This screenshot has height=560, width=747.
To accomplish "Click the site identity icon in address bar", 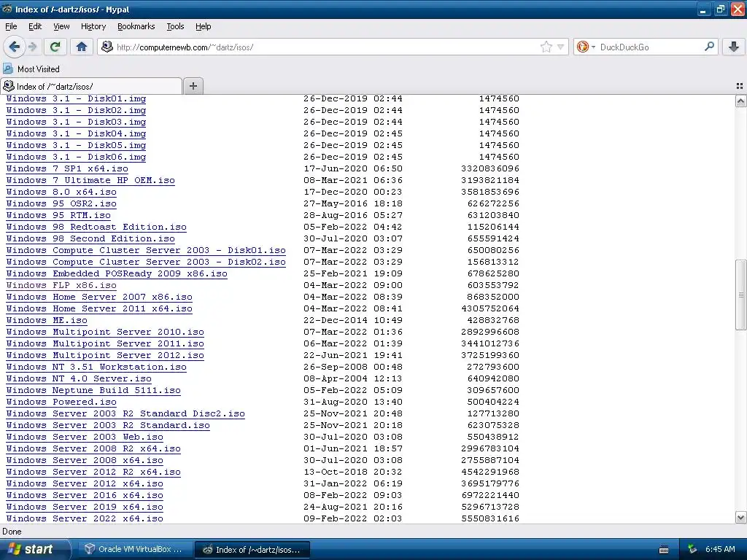I will (107, 47).
